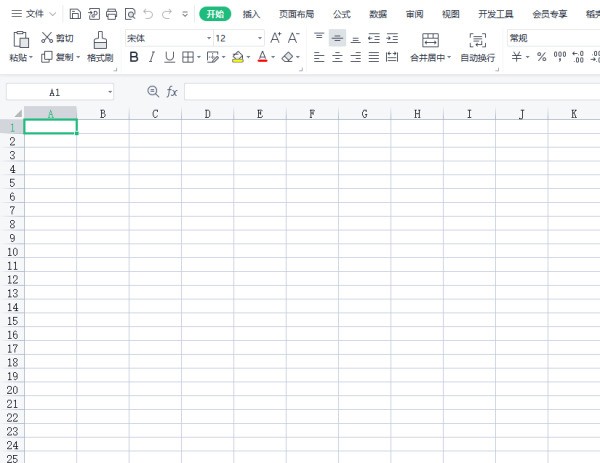The image size is (600, 463).
Task: Click the Wrap Text icon
Action: click(478, 40)
